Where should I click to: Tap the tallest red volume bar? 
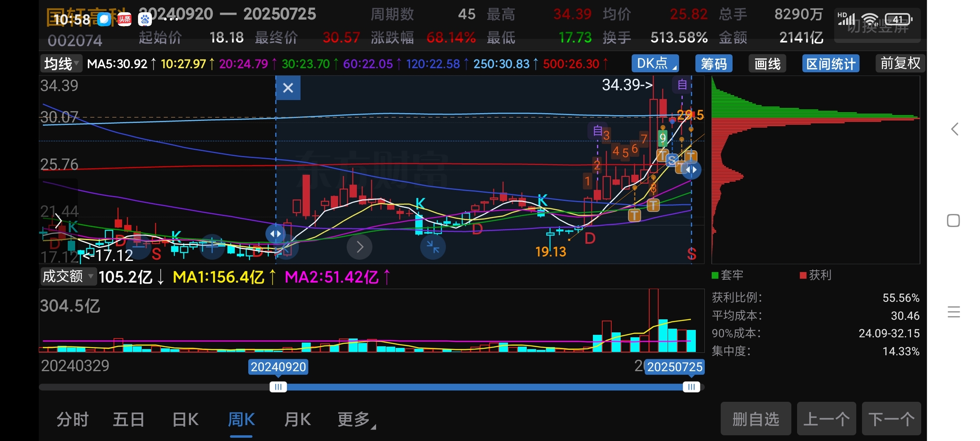[x=654, y=321]
